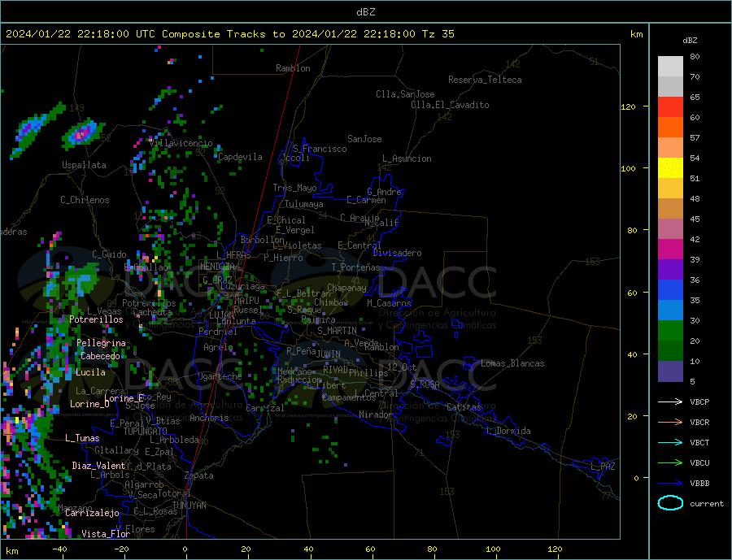Screen dimensions: 732x560
Task: Click the Vista_Flor map label
Action: tap(106, 534)
